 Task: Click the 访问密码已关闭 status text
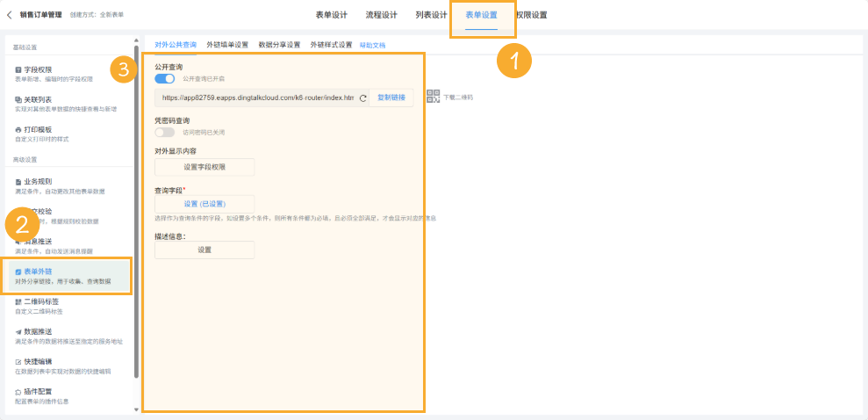[204, 133]
